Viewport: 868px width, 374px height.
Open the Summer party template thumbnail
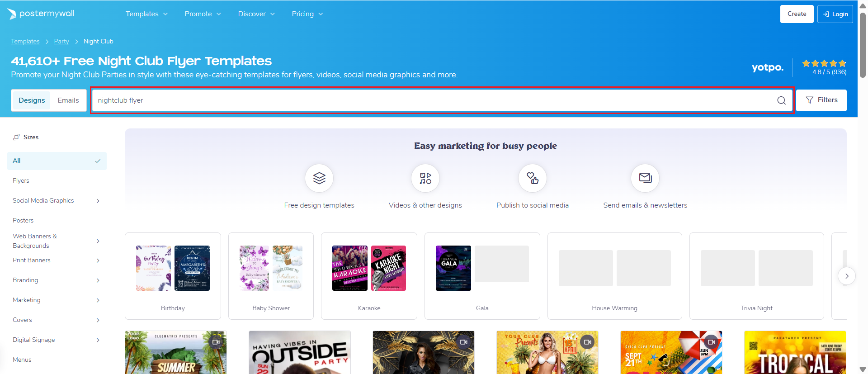176,352
